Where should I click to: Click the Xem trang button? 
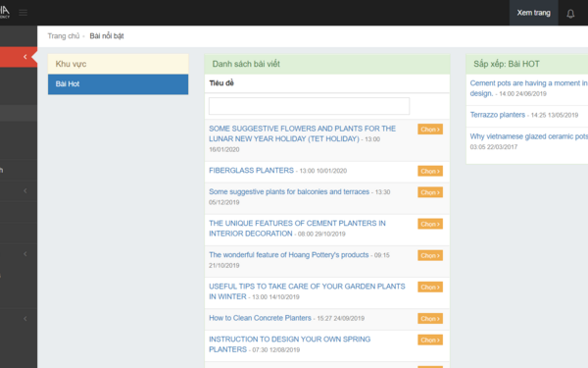534,13
